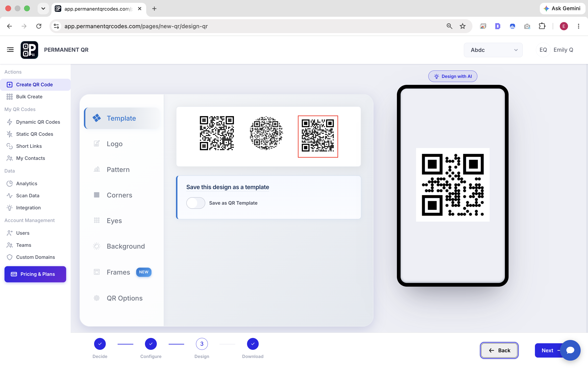Open the hamburger sidebar menu

click(10, 50)
